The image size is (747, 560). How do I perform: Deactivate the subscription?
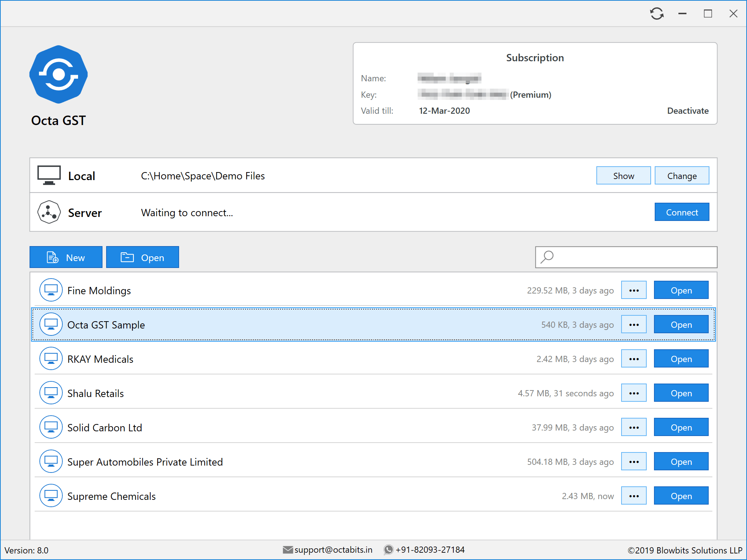(688, 111)
